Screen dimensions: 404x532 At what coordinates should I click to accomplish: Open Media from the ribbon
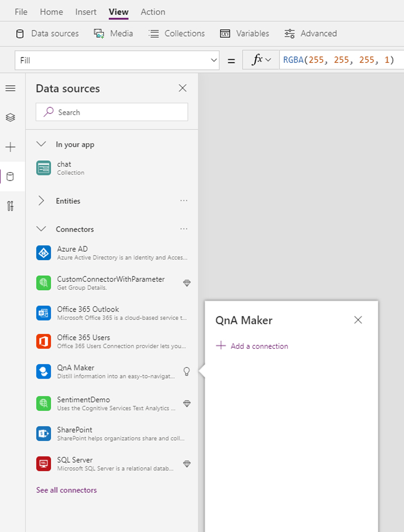pyautogui.click(x=113, y=34)
